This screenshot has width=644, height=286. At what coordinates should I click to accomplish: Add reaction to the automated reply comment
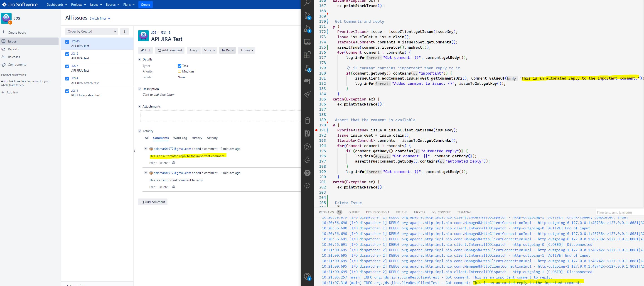[173, 163]
